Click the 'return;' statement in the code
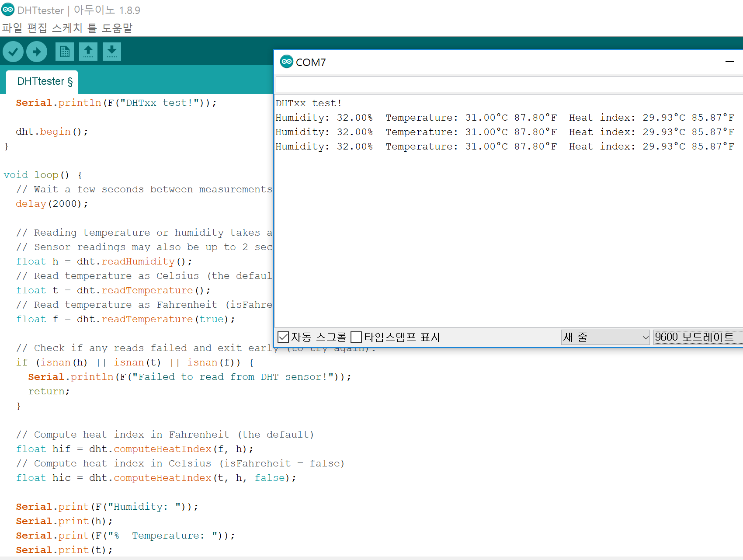Image resolution: width=743 pixels, height=560 pixels. pyautogui.click(x=49, y=391)
